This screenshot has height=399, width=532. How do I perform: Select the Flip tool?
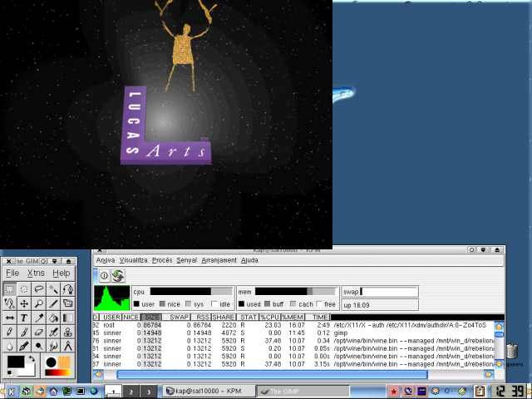click(x=9, y=318)
